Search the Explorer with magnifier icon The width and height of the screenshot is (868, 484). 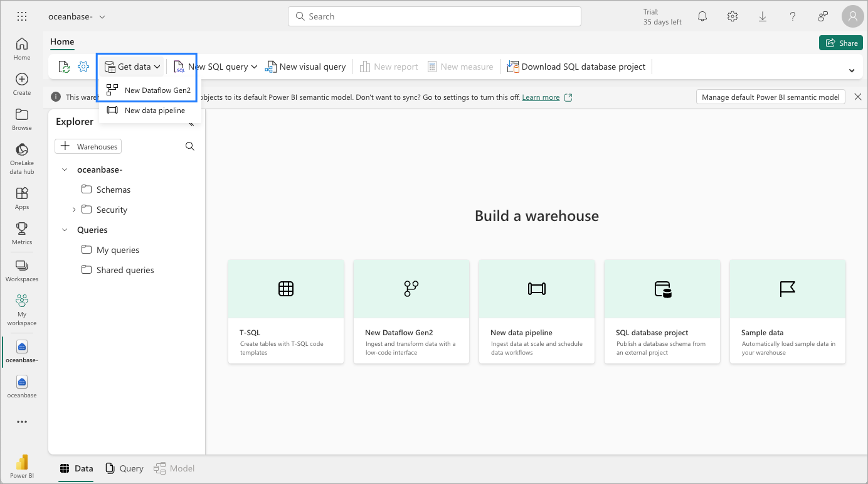coord(190,146)
